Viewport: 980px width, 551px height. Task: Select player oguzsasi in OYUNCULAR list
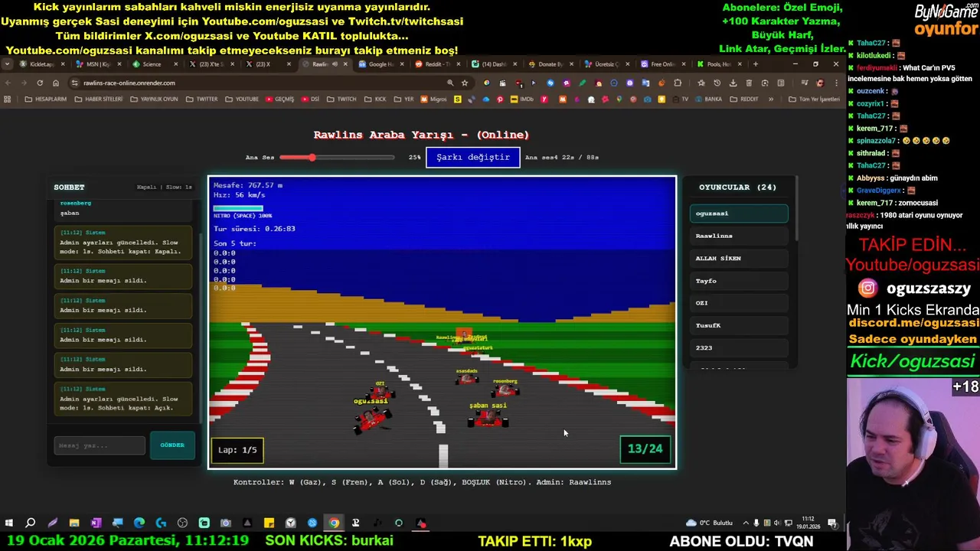coord(739,214)
